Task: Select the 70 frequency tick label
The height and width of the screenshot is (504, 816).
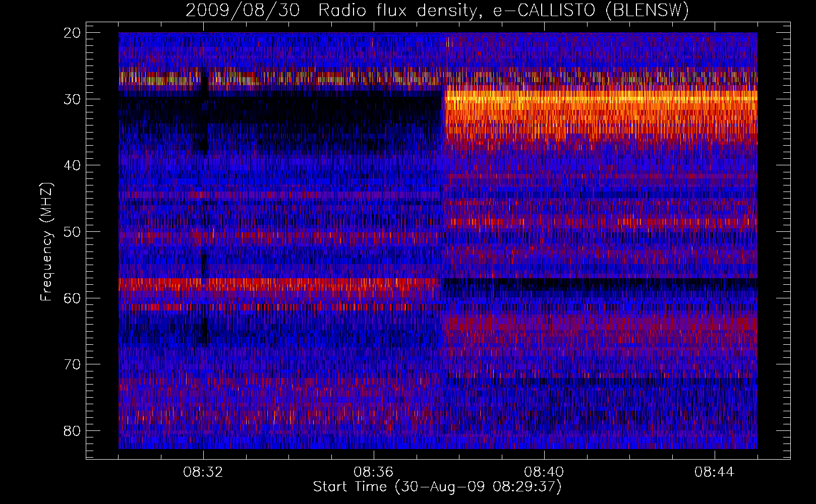Action: [73, 364]
